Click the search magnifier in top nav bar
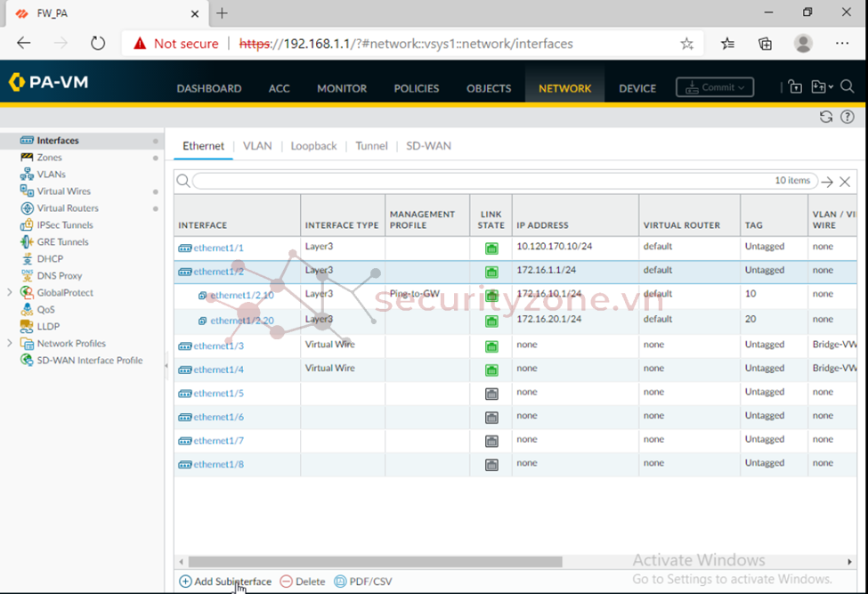Image resolution: width=868 pixels, height=594 pixels. [x=847, y=87]
